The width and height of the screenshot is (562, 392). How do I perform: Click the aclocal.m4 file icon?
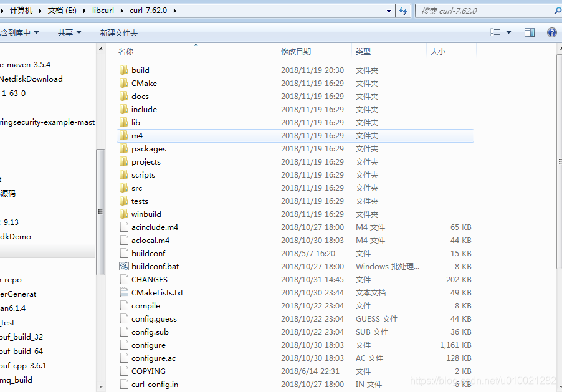[x=124, y=241]
